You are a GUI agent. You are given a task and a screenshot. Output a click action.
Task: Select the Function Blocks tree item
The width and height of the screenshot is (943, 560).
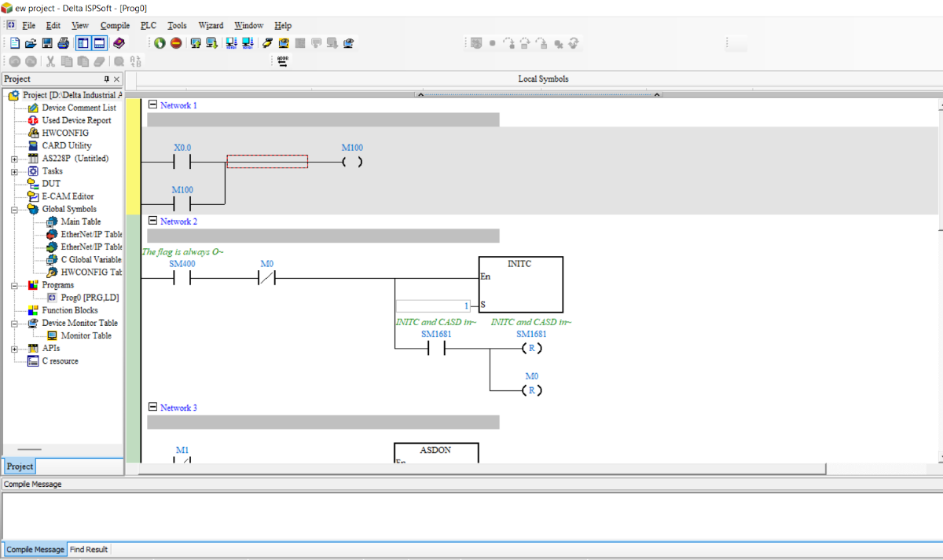tap(70, 310)
